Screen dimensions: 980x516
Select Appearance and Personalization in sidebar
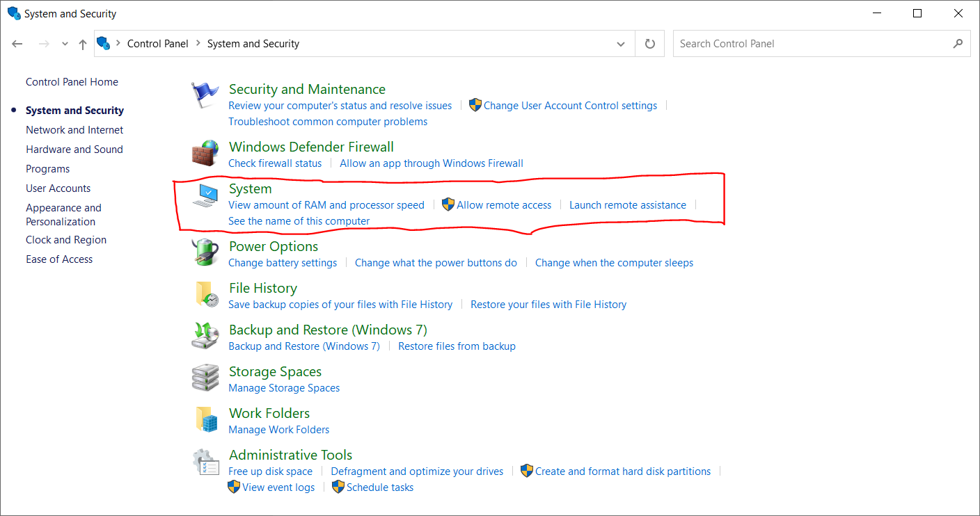[63, 215]
